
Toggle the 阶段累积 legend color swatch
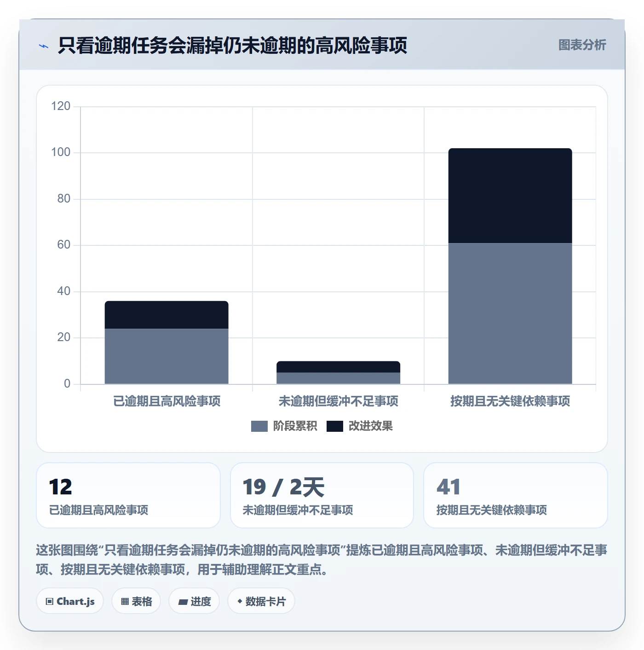[x=259, y=426]
